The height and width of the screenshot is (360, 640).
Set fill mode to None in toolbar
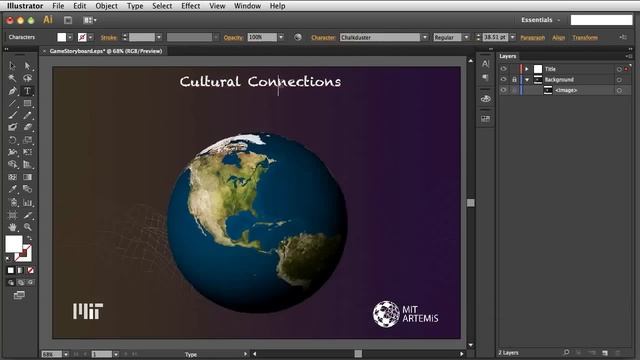[x=31, y=270]
